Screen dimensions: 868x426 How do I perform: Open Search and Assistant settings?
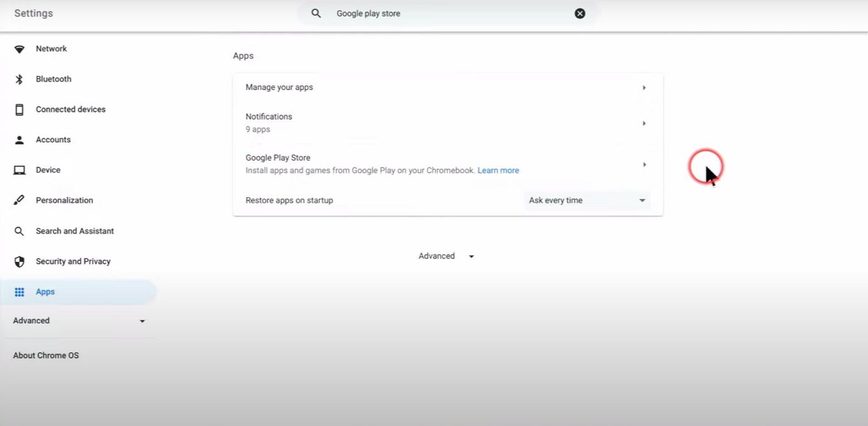point(75,231)
